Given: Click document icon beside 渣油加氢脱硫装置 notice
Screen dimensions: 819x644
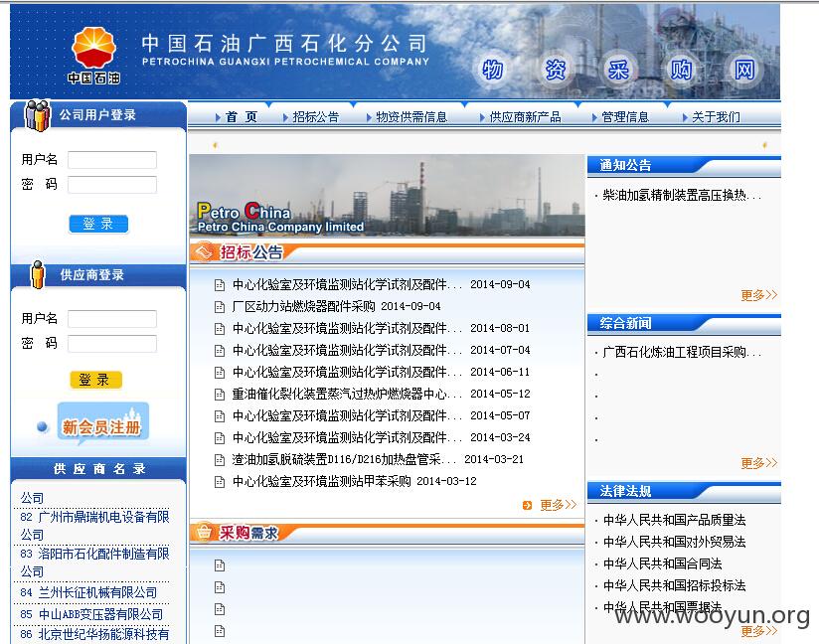Looking at the screenshot, I should 220,460.
